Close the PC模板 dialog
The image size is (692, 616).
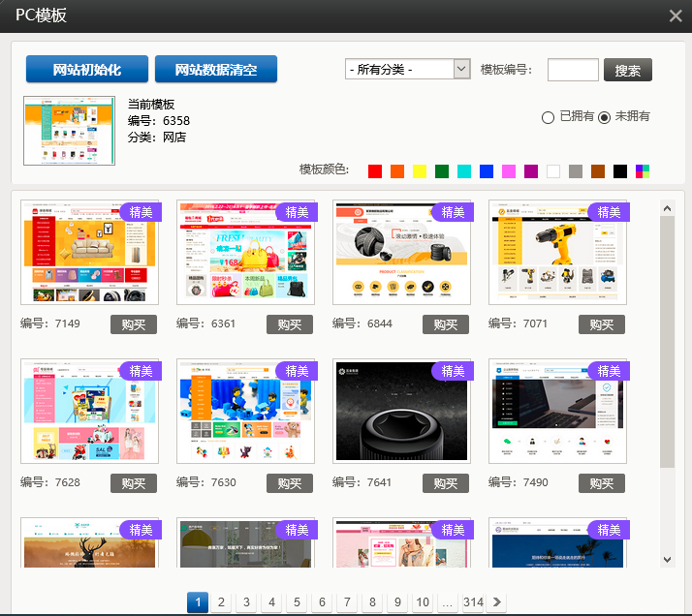coord(676,15)
